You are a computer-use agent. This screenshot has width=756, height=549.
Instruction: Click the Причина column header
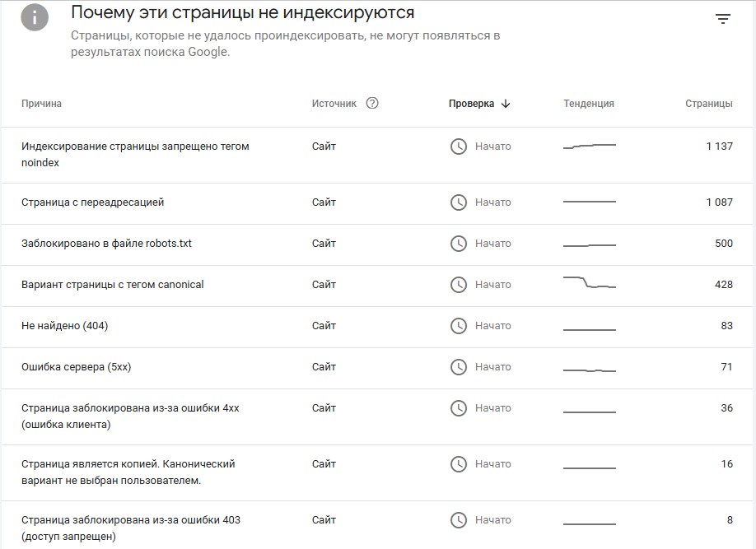41,104
